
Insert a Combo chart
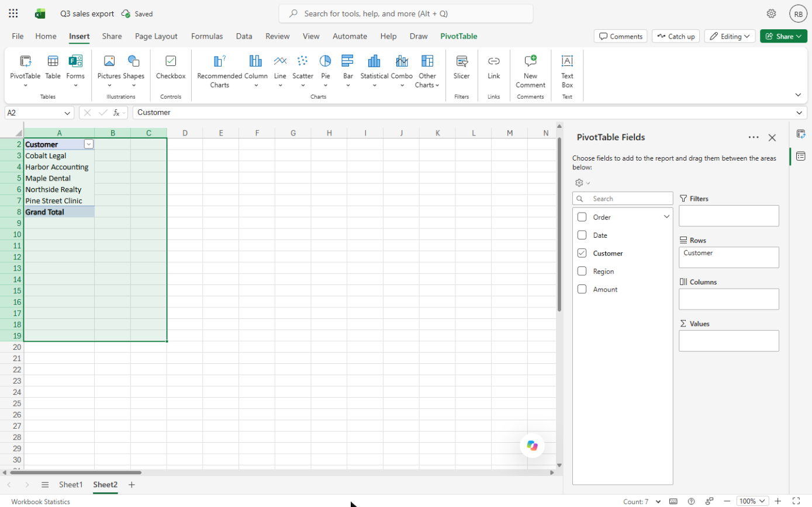pos(402,70)
